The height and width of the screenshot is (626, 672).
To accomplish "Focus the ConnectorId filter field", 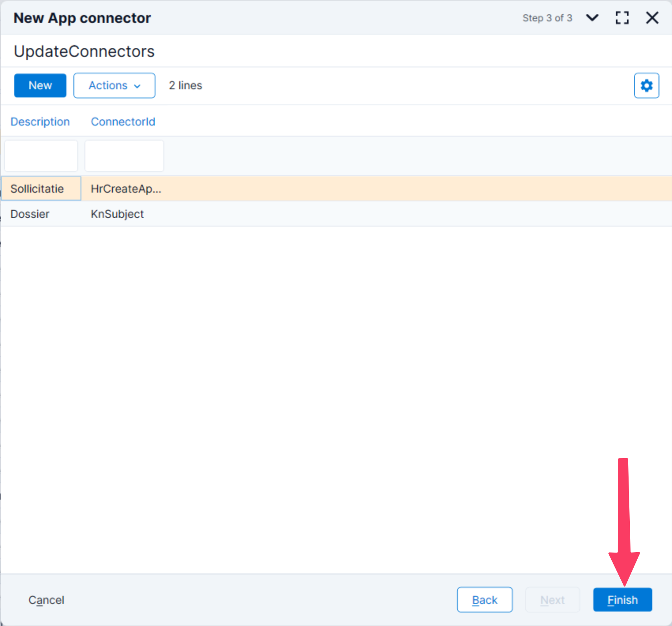I will click(124, 156).
